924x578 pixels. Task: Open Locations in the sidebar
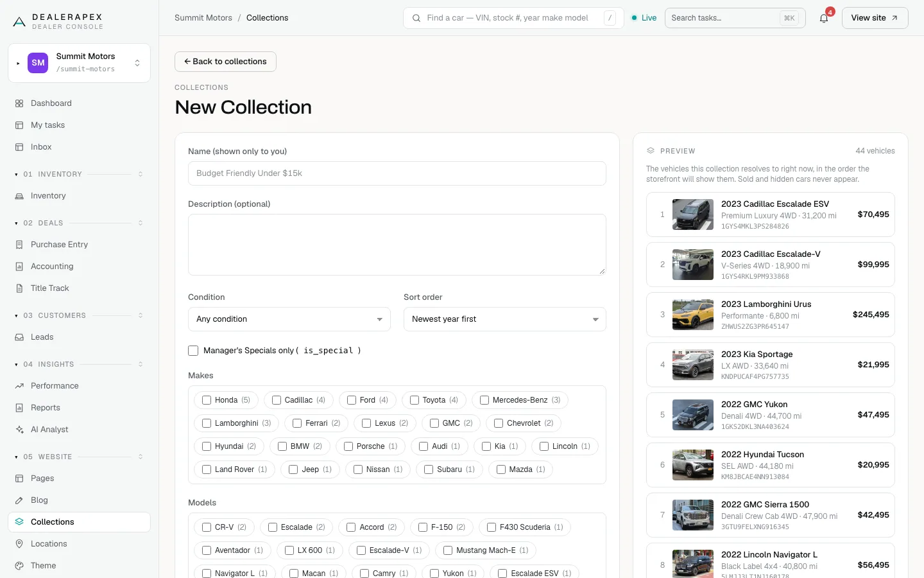(x=79, y=544)
